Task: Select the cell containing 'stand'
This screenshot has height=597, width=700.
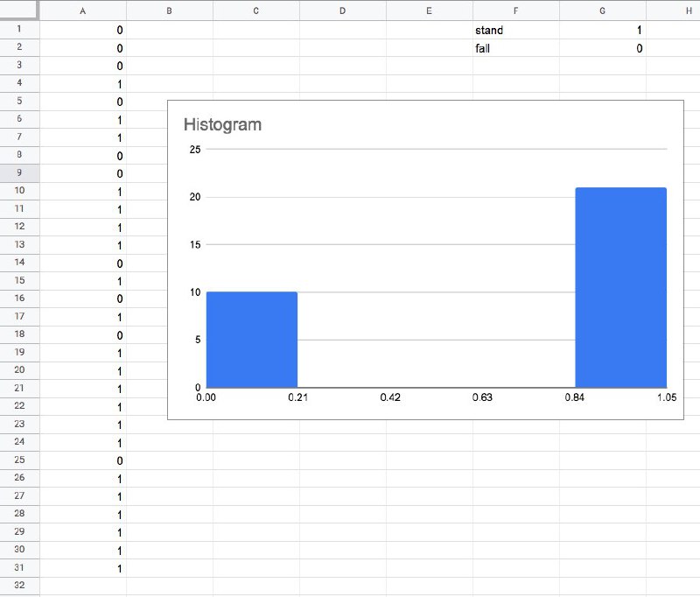Action: tap(515, 31)
